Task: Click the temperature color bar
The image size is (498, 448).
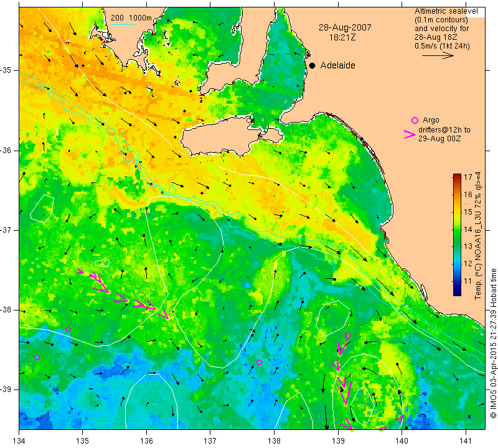Action: coord(457,235)
